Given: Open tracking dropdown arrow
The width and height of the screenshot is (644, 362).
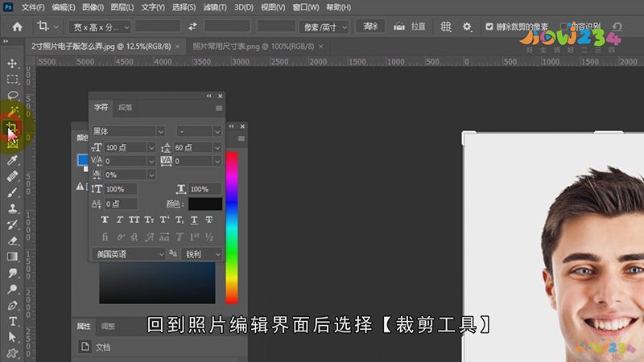Looking at the screenshot, I should 217,161.
